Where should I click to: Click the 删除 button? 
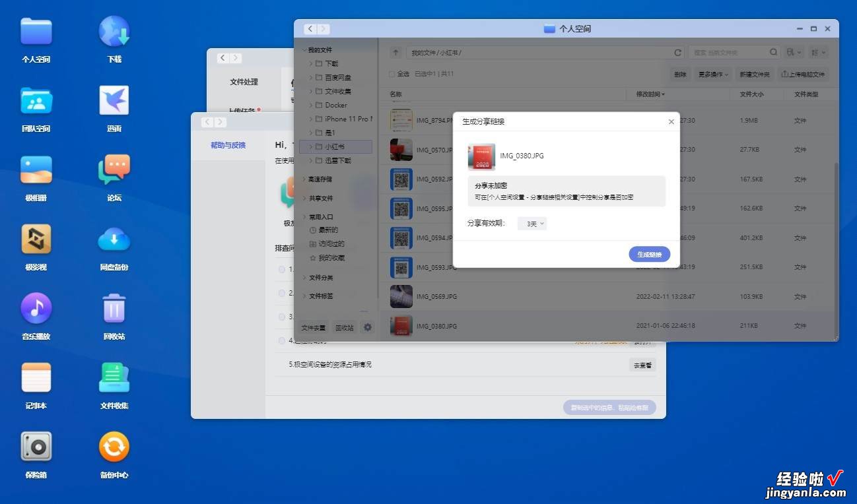tap(680, 75)
